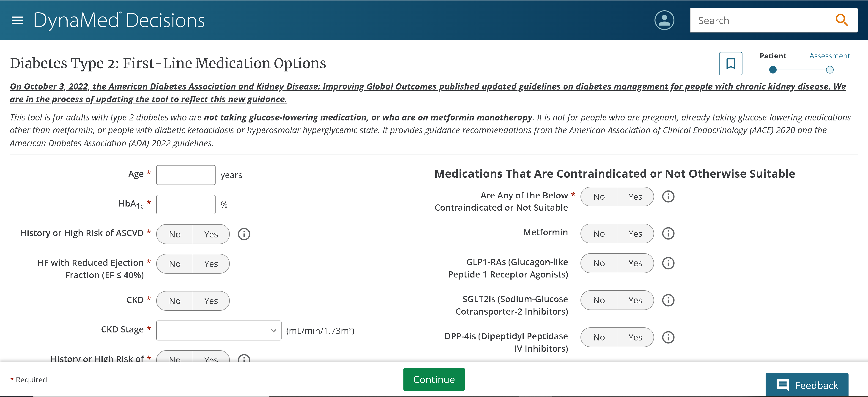
Task: Open the CKD Stage dropdown
Action: (219, 330)
